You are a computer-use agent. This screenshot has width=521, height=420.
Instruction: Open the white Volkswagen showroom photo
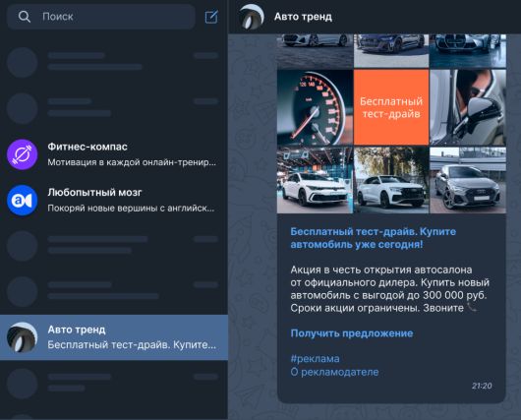click(315, 180)
